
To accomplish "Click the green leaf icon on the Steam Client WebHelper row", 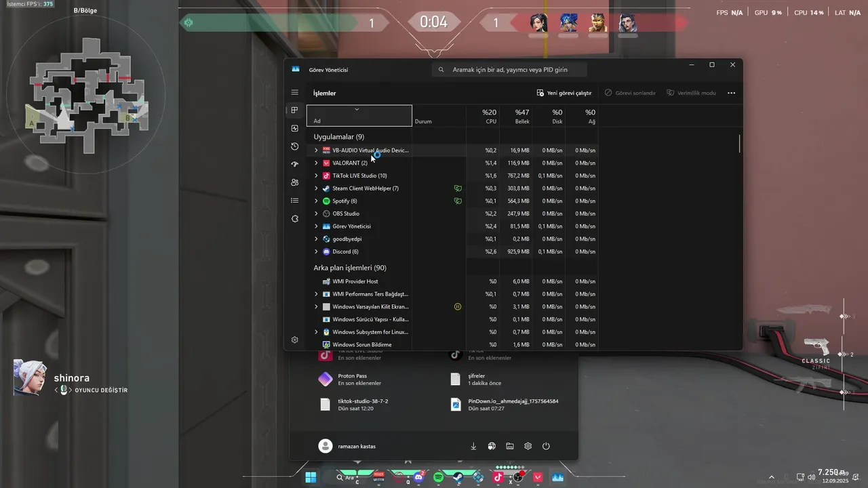I will coord(458,188).
